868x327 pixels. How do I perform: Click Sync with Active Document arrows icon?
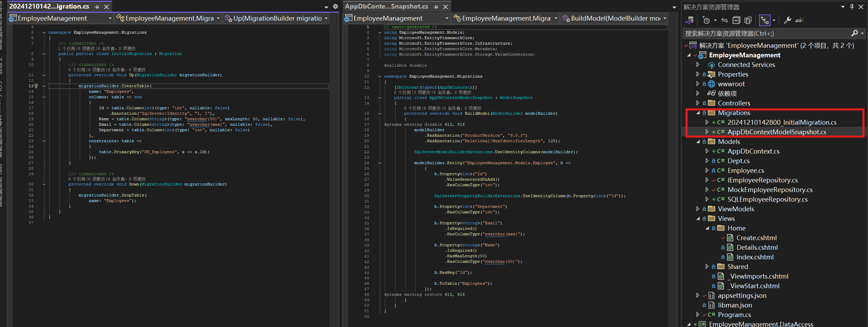click(x=725, y=20)
